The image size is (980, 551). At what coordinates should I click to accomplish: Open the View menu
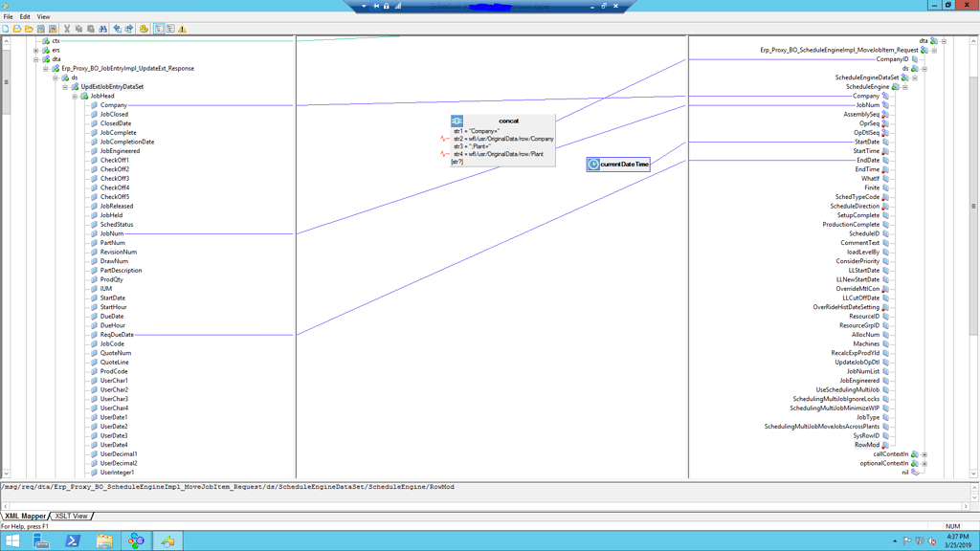(x=42, y=15)
